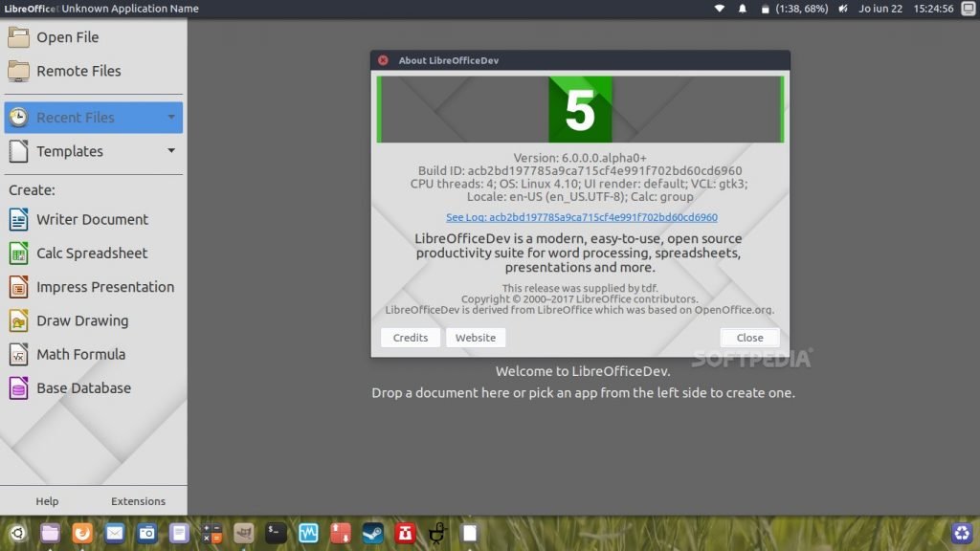Click the Wi-Fi indicator in top panel
The width and height of the screenshot is (980, 551).
tap(720, 9)
